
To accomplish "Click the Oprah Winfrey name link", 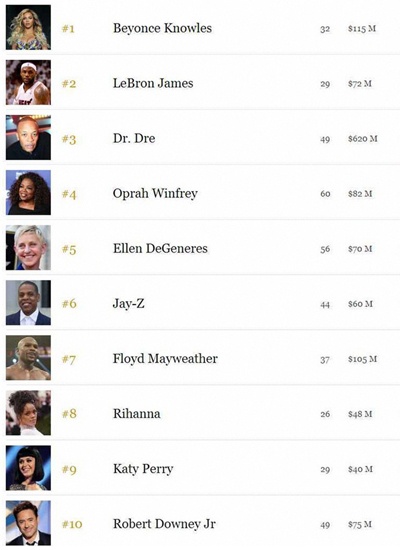I will tap(155, 194).
